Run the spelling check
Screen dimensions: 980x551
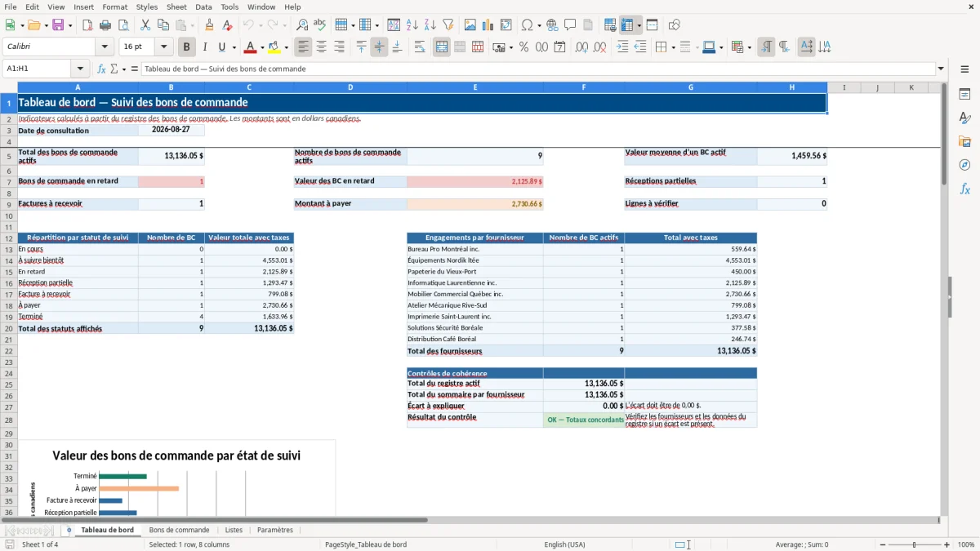point(319,25)
